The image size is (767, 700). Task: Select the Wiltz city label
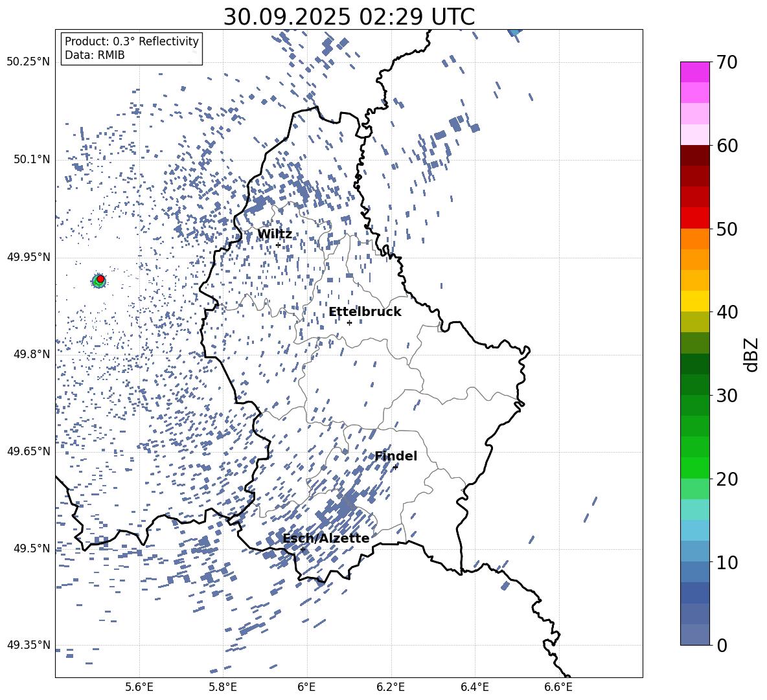coord(275,234)
